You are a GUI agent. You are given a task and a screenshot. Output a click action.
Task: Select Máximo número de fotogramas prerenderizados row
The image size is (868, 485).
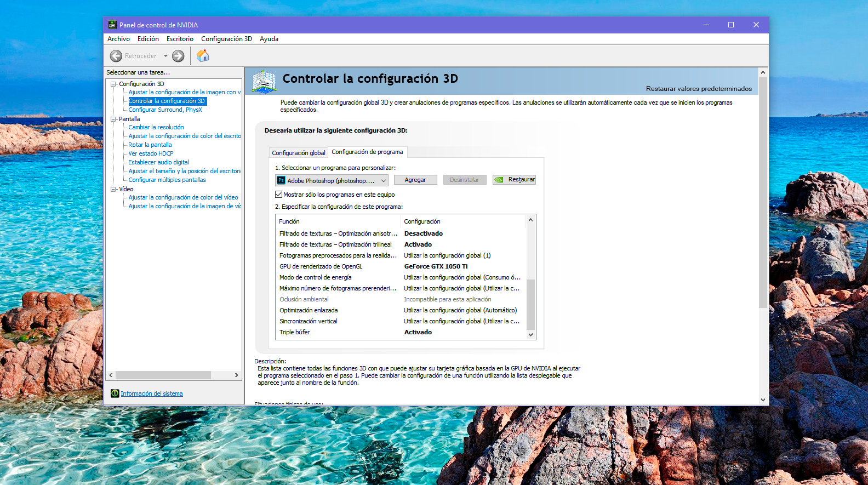click(401, 288)
